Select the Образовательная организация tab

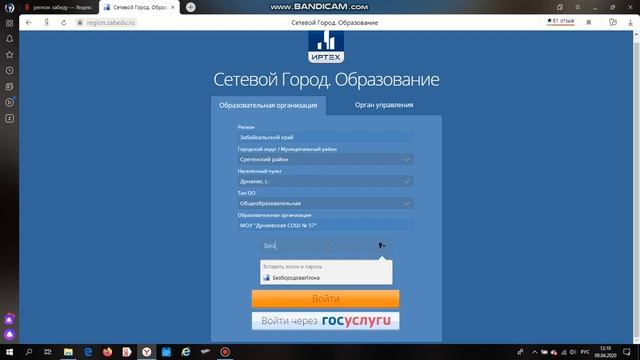click(268, 105)
